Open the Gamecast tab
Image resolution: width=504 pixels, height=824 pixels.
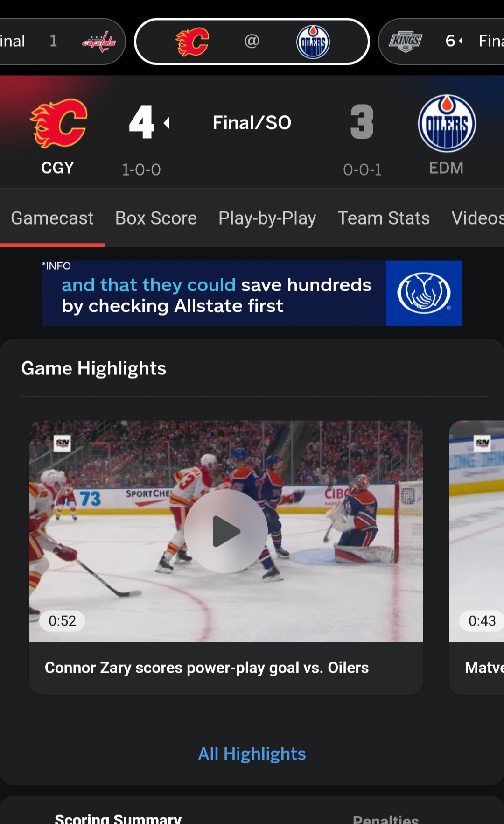52,218
